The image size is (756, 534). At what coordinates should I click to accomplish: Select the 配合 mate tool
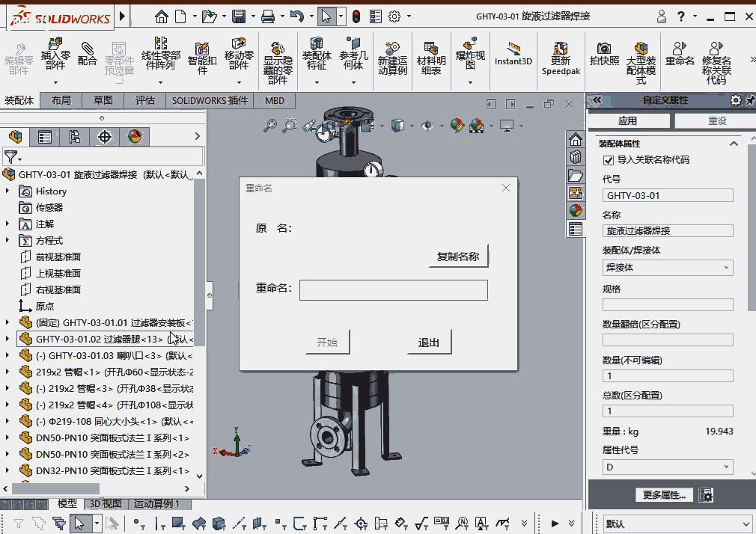88,54
